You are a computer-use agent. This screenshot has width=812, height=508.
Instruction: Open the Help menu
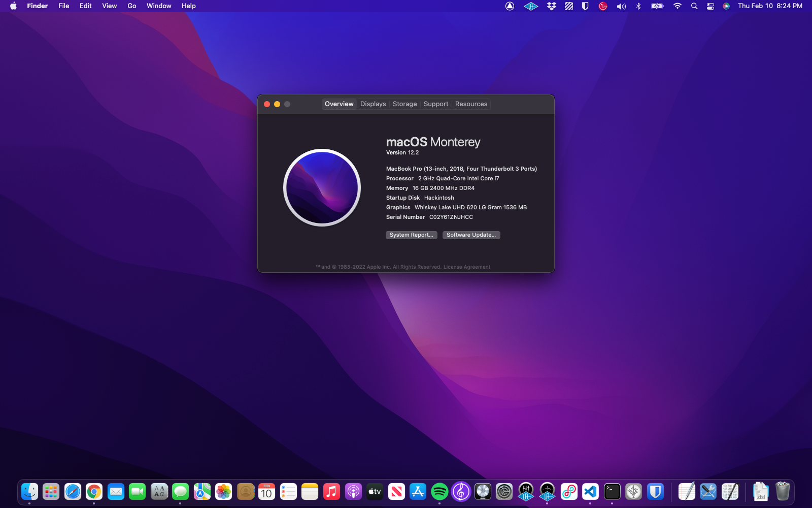188,6
